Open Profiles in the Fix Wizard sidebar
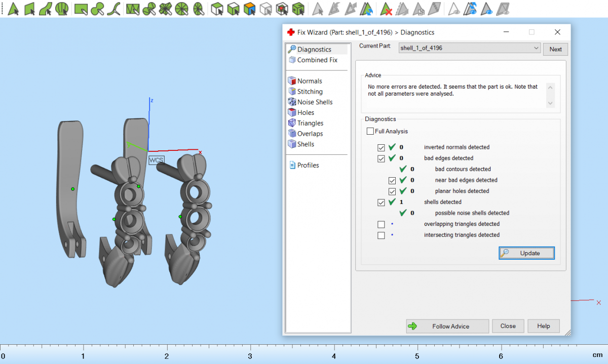 (308, 165)
